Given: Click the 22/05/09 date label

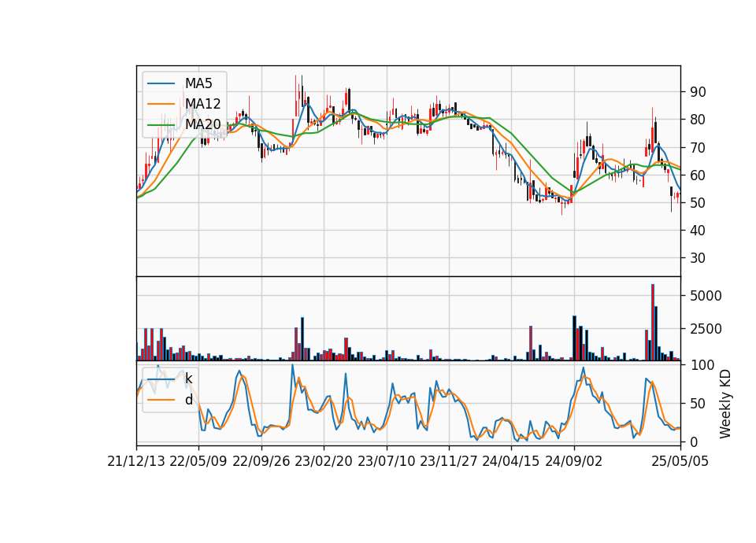Looking at the screenshot, I should 198,461.
